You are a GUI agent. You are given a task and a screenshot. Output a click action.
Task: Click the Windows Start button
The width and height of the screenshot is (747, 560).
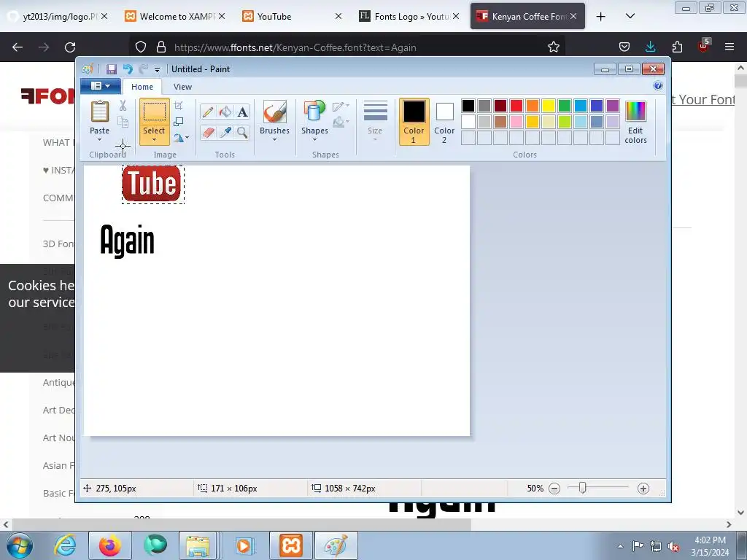click(20, 545)
